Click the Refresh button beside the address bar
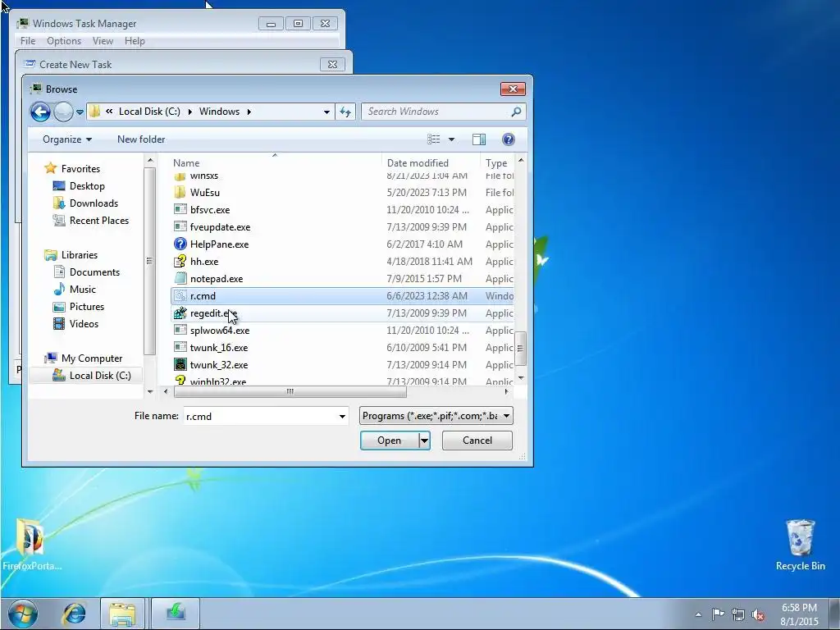840x630 pixels. 345,112
